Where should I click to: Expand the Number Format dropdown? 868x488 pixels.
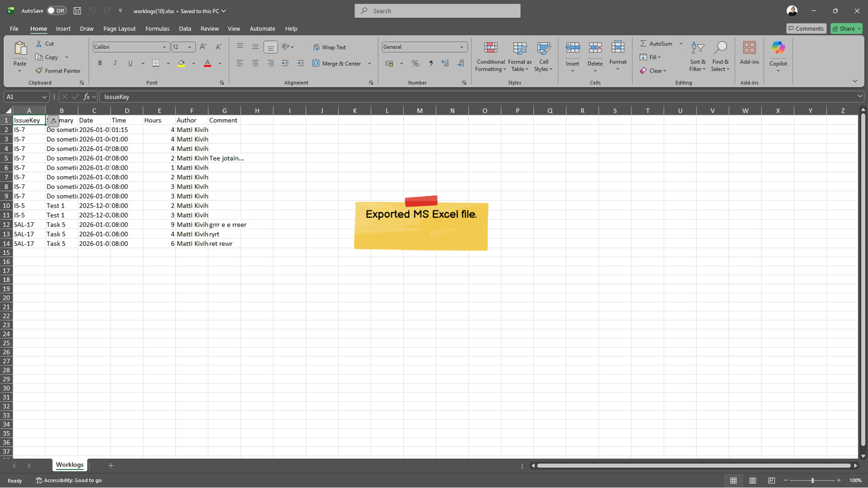[460, 47]
